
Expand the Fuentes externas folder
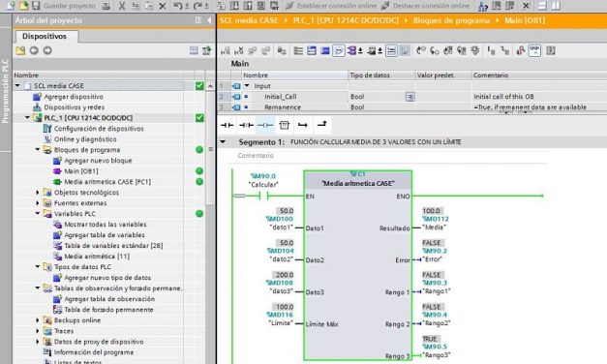pos(38,203)
